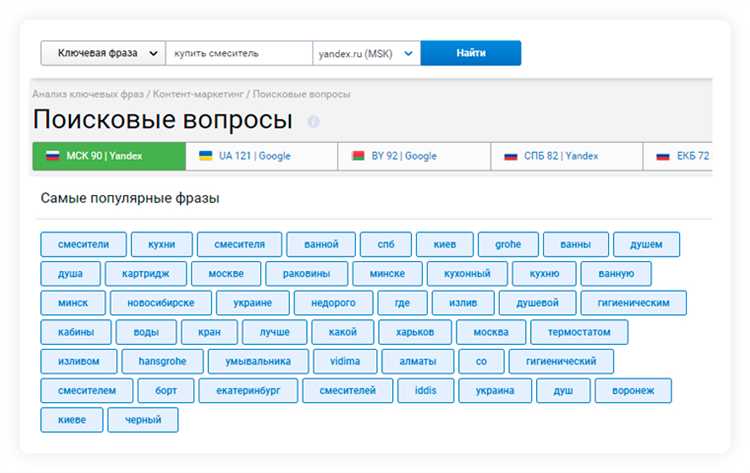Open the Ключевая фраза dropdown
Screen dimensions: 750x473
tap(103, 53)
